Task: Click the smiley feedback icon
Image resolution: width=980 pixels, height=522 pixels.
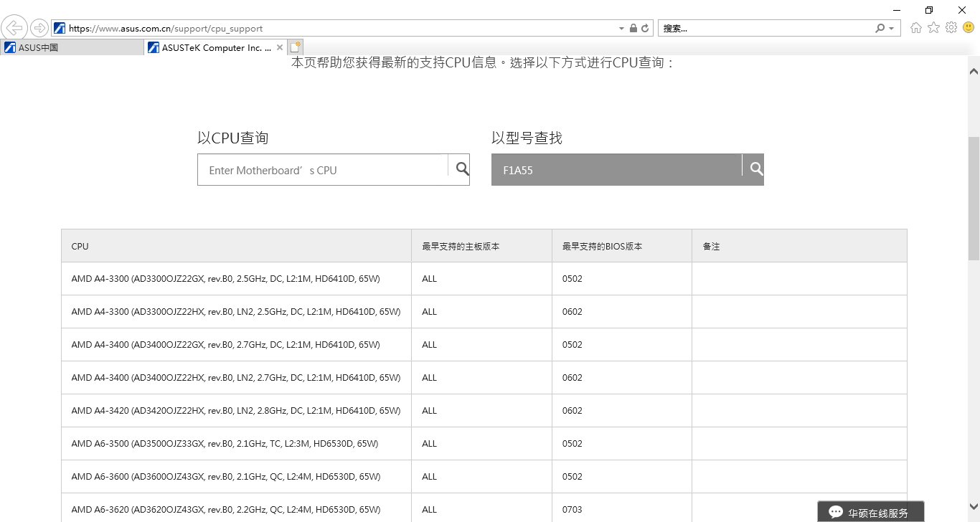Action: coord(967,27)
